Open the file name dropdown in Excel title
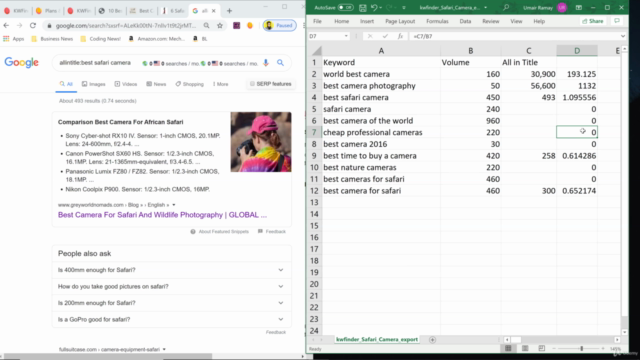640x360 pixels. point(485,7)
